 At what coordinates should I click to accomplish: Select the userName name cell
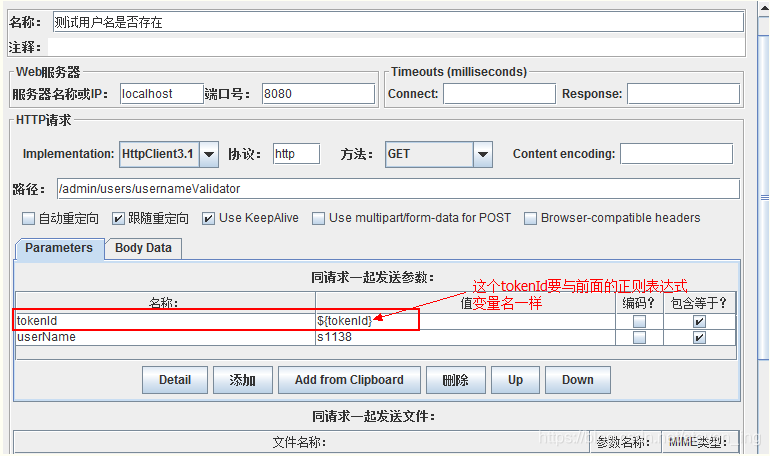pyautogui.click(x=165, y=337)
